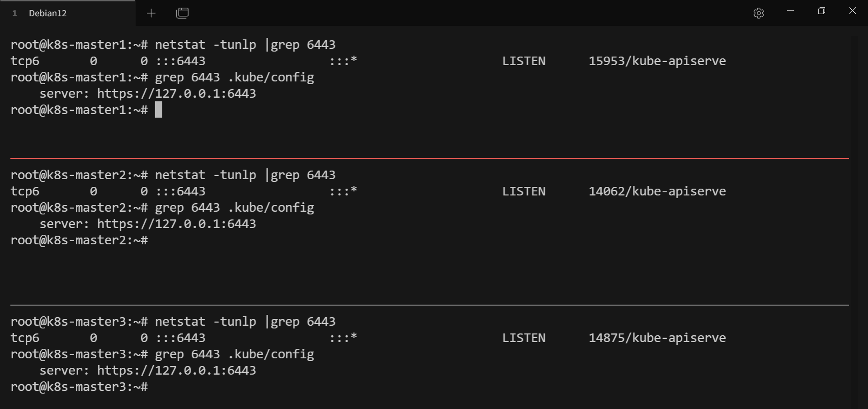Click the 15953/kube-apiserve process entry
868x409 pixels.
click(657, 61)
